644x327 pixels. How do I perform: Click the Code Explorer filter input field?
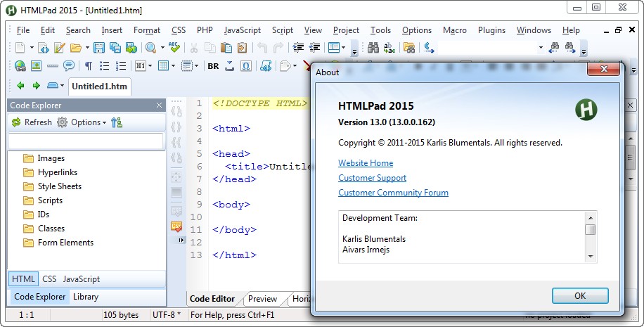(86, 141)
